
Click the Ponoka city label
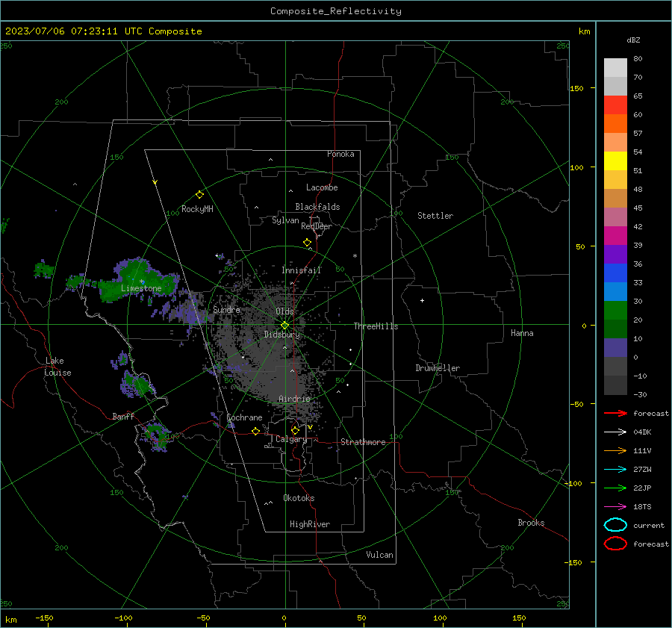pos(340,154)
